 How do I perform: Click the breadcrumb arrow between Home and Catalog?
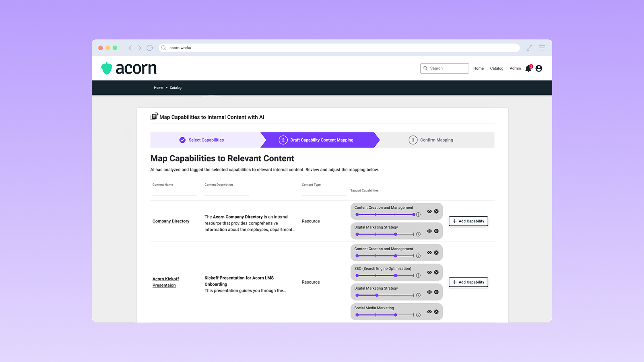pyautogui.click(x=166, y=88)
